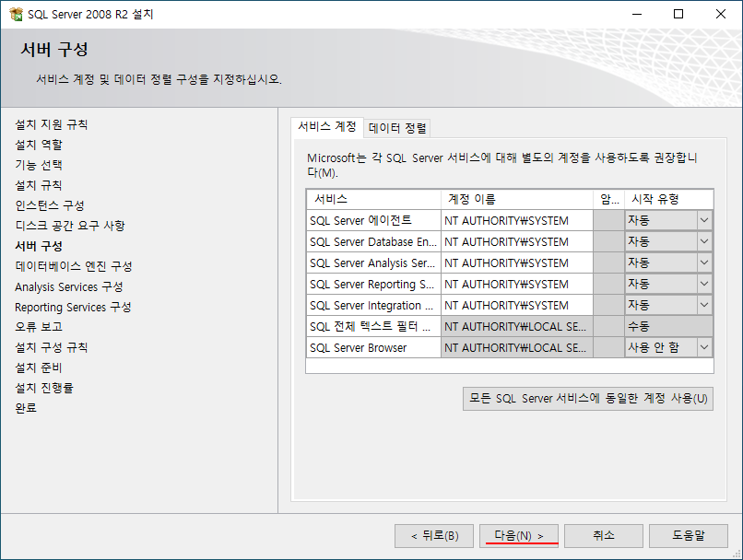This screenshot has width=743, height=560.
Task: Click 설치 지원 규칙 step in sidebar
Action: click(x=52, y=124)
